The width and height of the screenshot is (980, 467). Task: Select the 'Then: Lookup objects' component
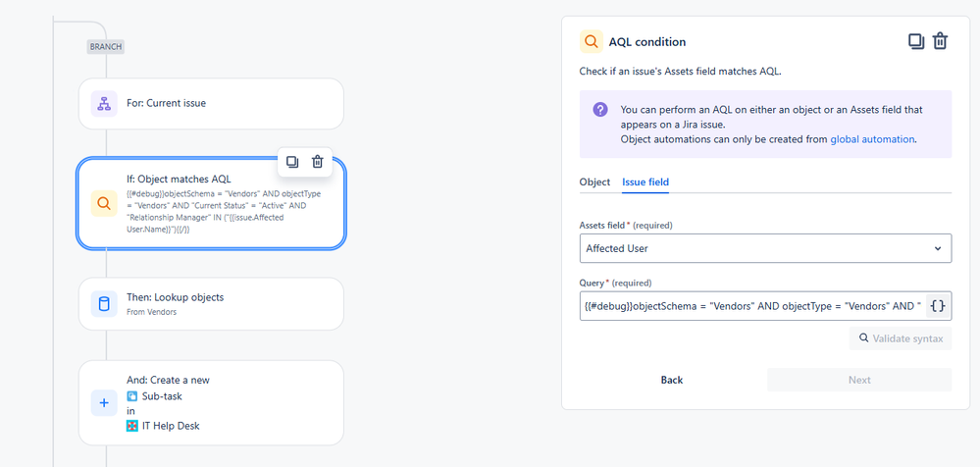click(211, 304)
